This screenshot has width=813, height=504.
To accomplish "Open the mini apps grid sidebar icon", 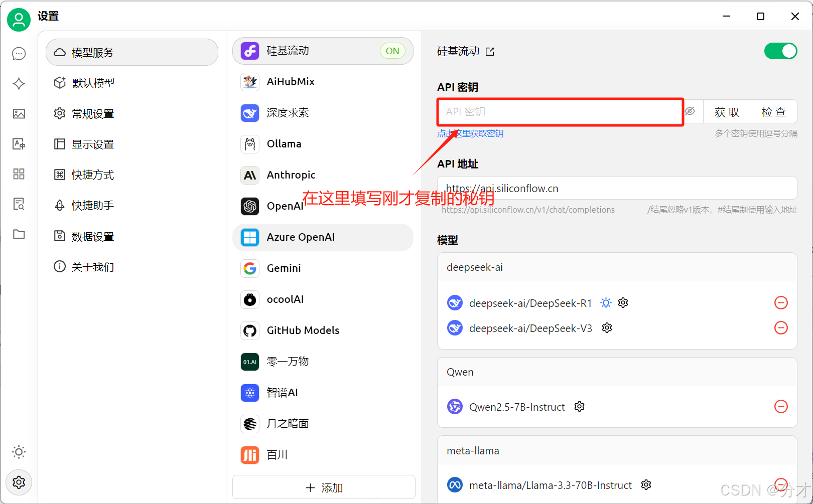I will tap(19, 174).
